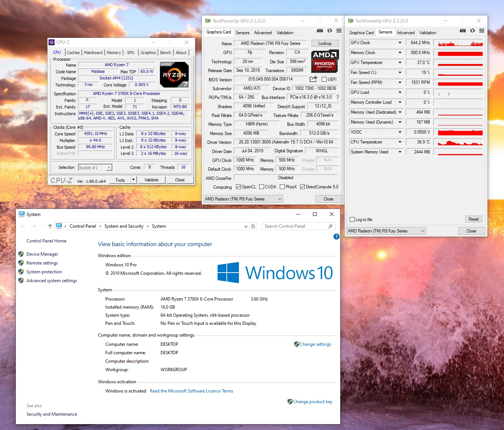Click the AMD Radeon Graphics logo
504x430 pixels.
pos(325,61)
